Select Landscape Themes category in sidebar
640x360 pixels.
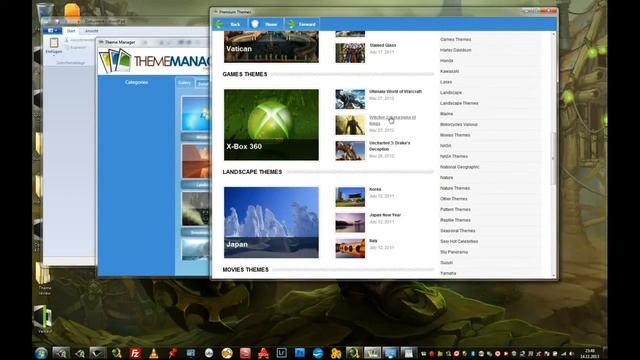point(459,103)
